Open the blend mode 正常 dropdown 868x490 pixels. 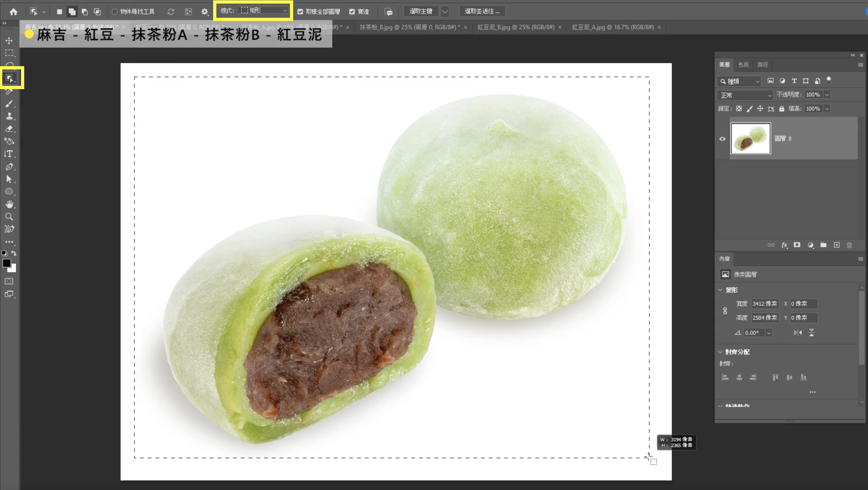pyautogui.click(x=745, y=95)
